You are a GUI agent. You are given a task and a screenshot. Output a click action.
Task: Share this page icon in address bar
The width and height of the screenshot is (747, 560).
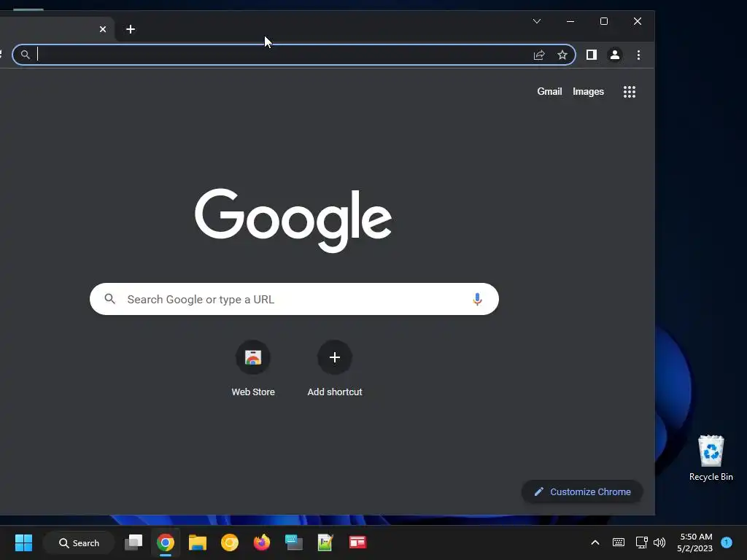tap(539, 55)
